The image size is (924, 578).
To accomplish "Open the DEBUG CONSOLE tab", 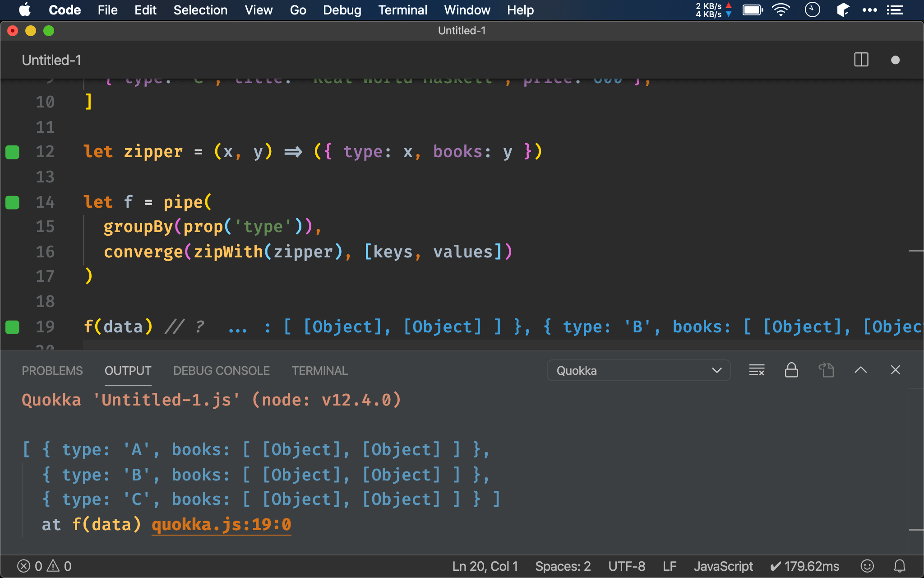I will click(x=222, y=371).
